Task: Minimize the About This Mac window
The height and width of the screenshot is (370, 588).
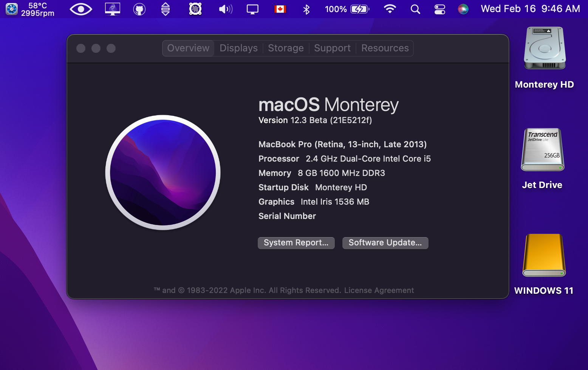Action: coord(96,48)
